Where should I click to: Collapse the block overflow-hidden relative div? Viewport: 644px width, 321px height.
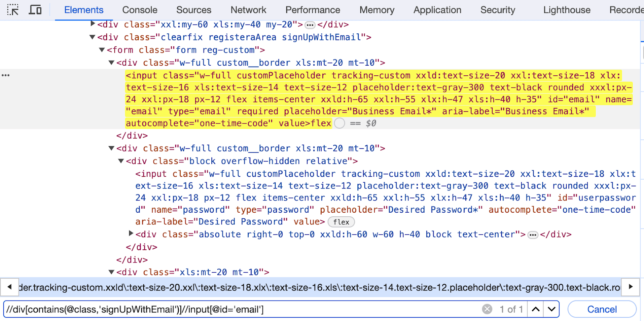(121, 161)
